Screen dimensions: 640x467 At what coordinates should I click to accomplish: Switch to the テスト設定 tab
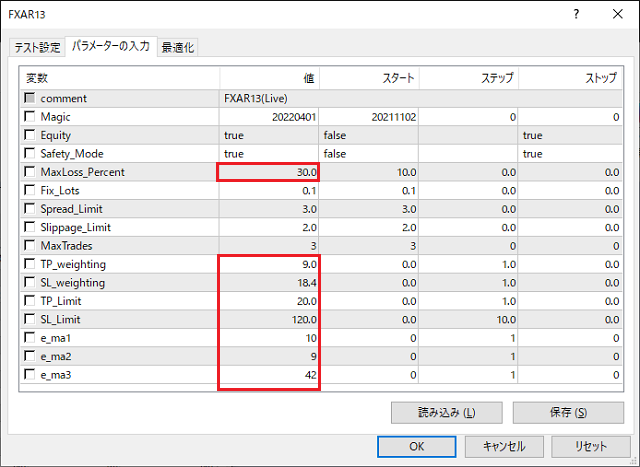click(x=37, y=47)
